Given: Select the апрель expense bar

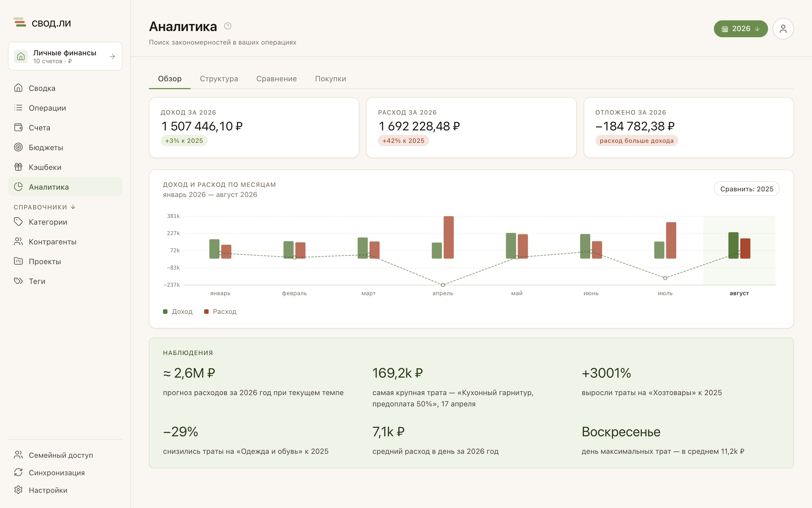Looking at the screenshot, I should (x=449, y=237).
